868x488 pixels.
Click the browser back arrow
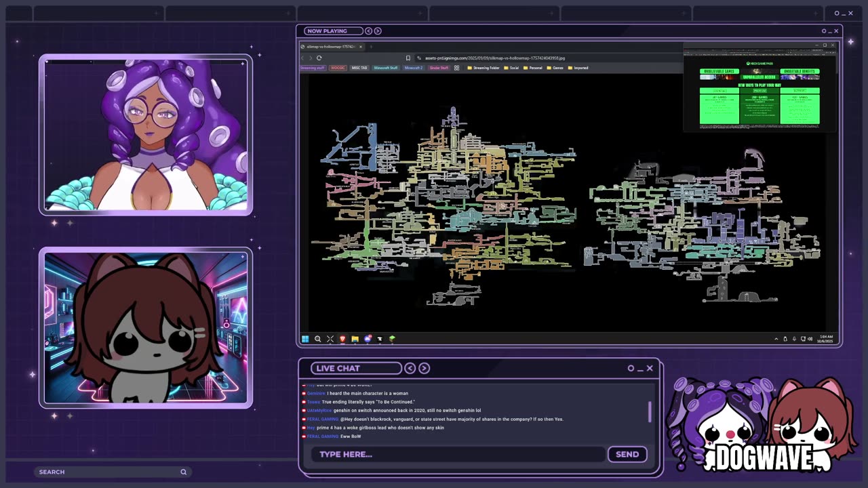click(302, 58)
